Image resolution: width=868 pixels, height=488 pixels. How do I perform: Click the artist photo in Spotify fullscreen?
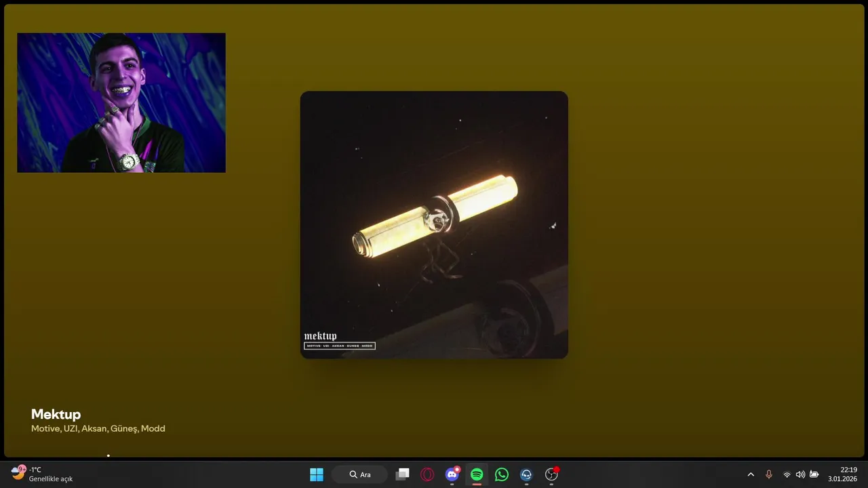pos(121,102)
